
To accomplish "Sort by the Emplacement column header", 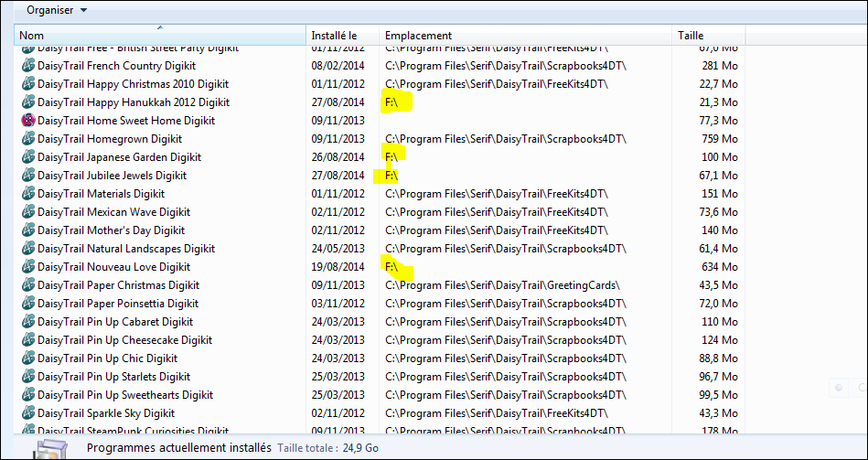I will click(525, 35).
